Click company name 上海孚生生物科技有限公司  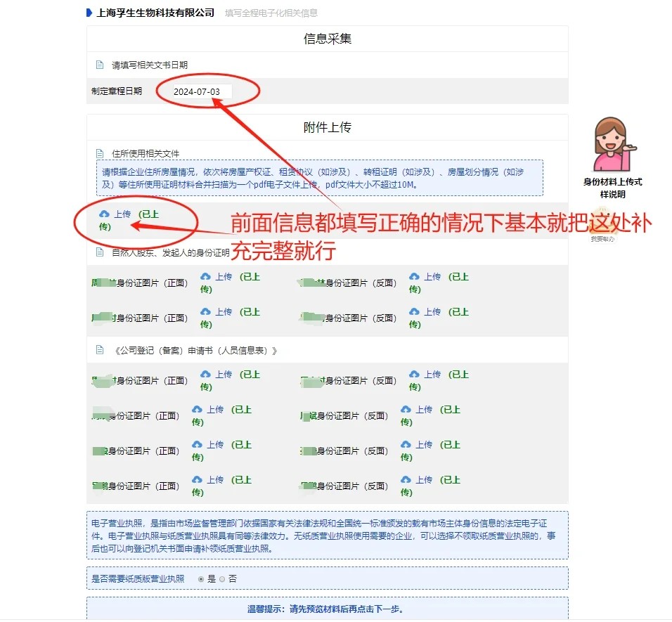(153, 12)
